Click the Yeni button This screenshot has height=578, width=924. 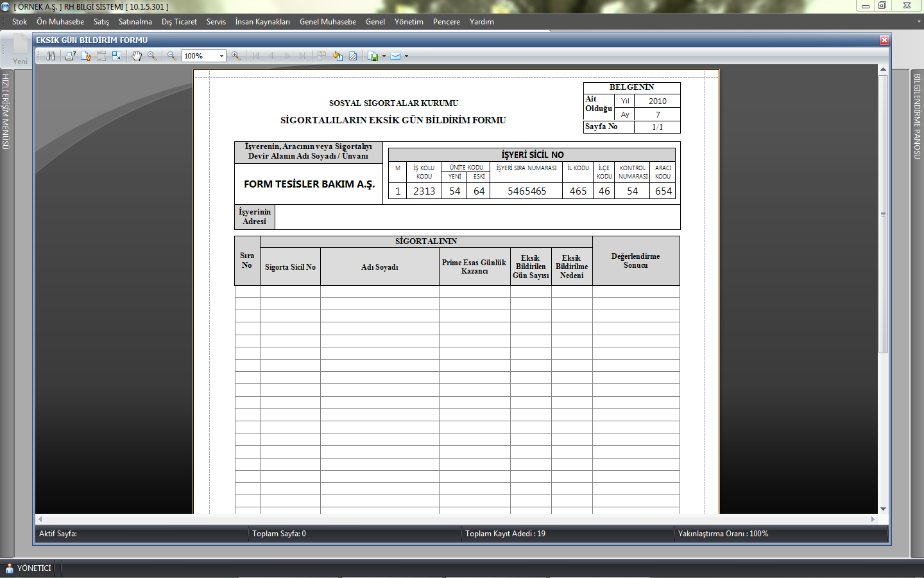tap(20, 51)
